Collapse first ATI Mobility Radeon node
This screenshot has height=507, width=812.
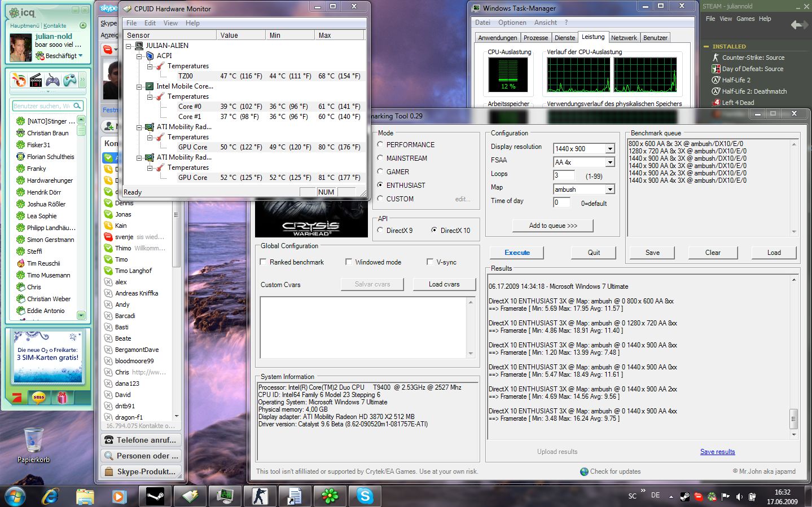point(139,127)
